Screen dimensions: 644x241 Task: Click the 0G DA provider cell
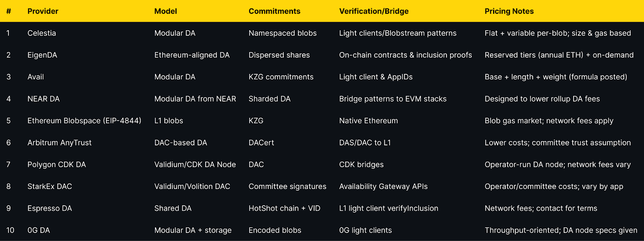39,230
